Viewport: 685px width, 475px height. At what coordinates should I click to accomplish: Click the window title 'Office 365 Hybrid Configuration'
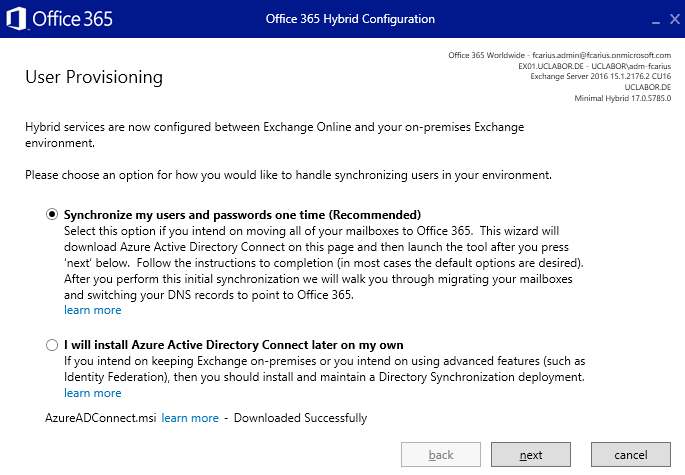tap(350, 19)
